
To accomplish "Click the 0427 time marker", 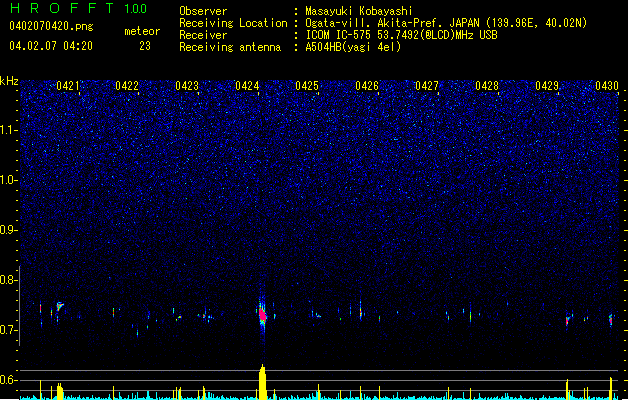I will point(427,86).
